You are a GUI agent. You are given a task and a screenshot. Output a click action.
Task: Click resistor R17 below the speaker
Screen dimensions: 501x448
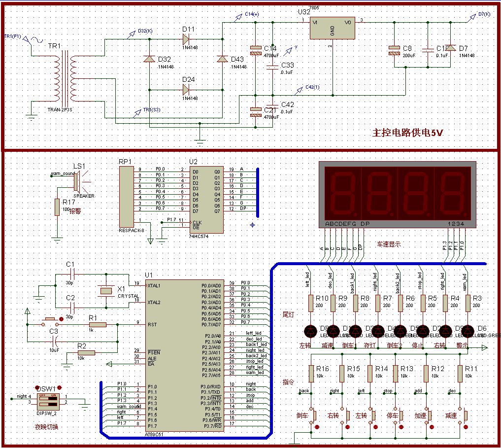pos(57,207)
